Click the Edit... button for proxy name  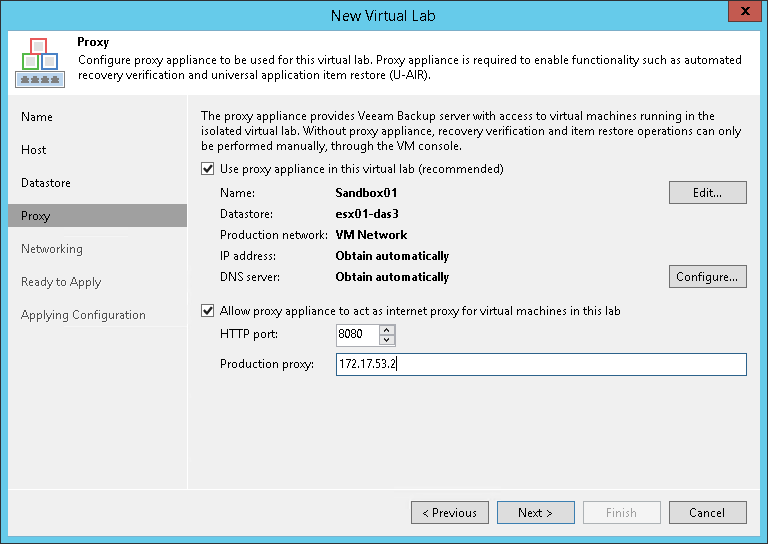click(x=707, y=192)
